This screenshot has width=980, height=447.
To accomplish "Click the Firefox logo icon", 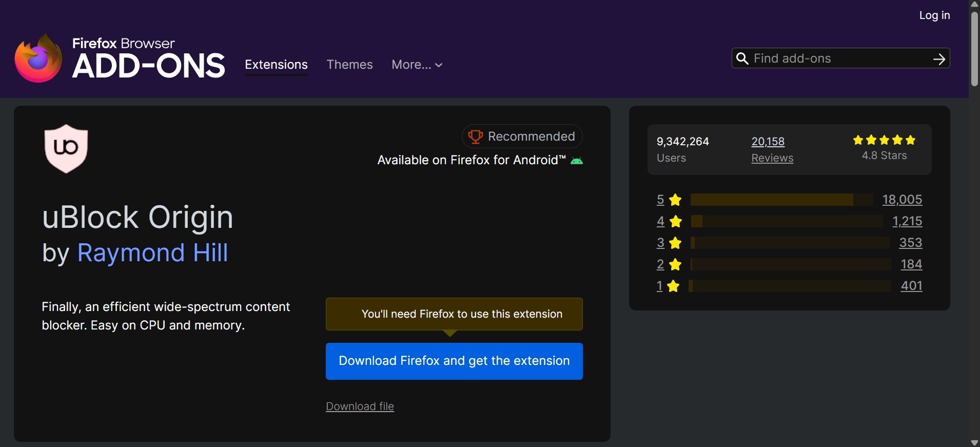I will pos(38,59).
